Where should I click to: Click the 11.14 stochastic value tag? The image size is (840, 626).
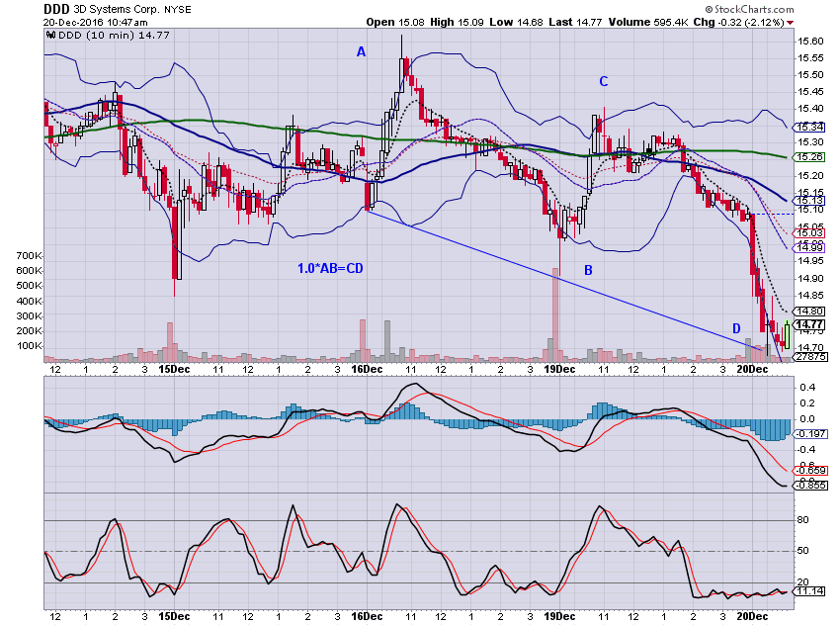pos(809,590)
